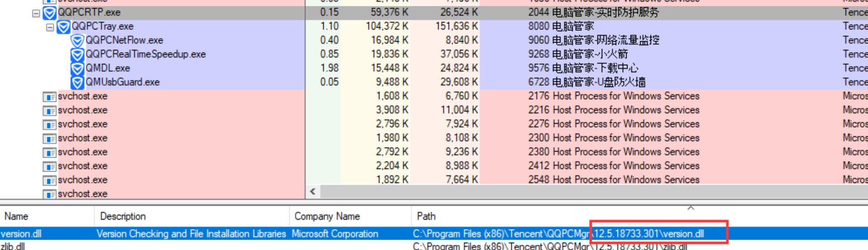Click the QMDL.exe shield icon
Image resolution: width=868 pixels, height=250 pixels.
(x=77, y=69)
